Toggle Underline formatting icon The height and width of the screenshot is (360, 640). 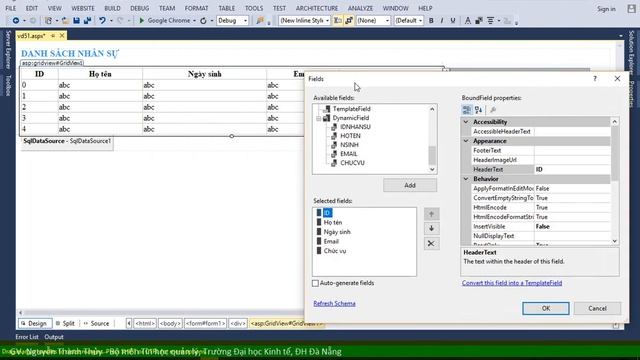pos(453,20)
